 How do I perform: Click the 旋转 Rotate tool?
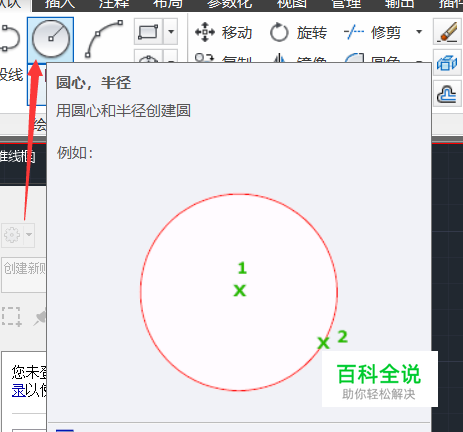(x=298, y=32)
